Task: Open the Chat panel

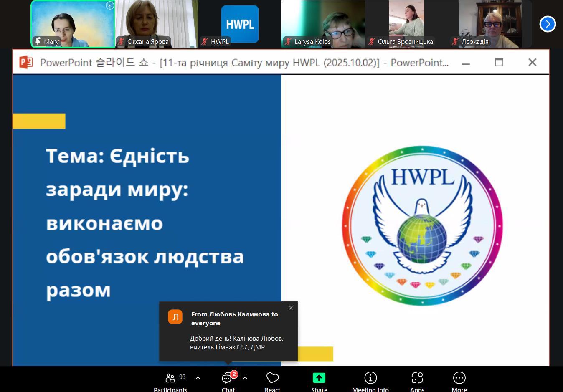Action: (228, 381)
